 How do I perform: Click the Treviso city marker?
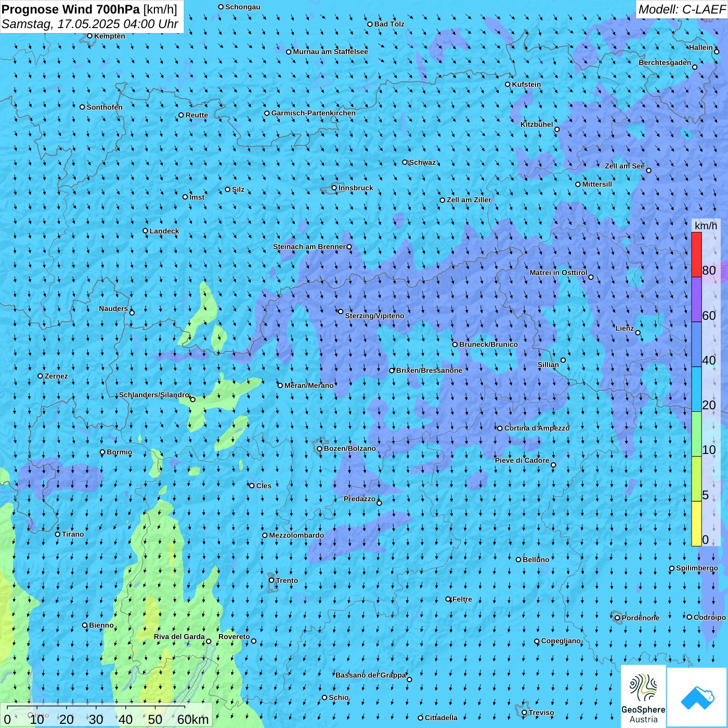525,713
